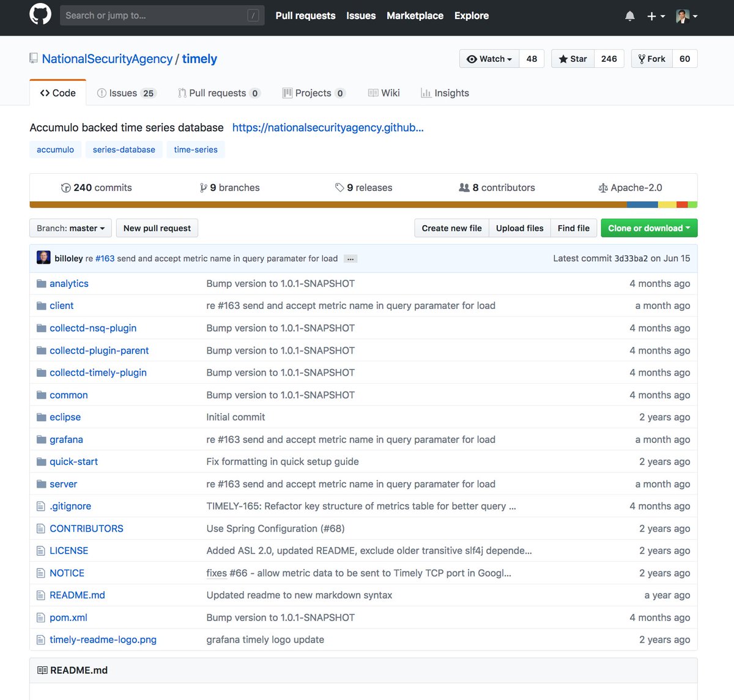Open the analytics folder
The width and height of the screenshot is (734, 700).
pos(69,283)
